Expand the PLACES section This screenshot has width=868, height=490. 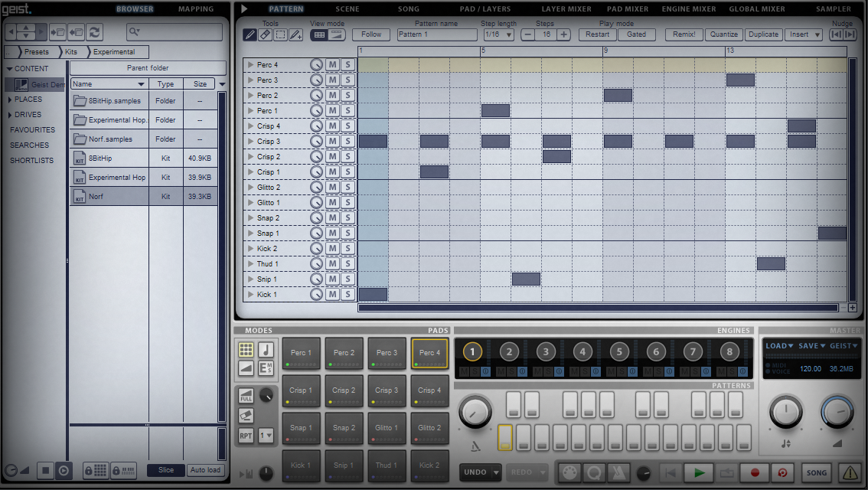(x=9, y=100)
